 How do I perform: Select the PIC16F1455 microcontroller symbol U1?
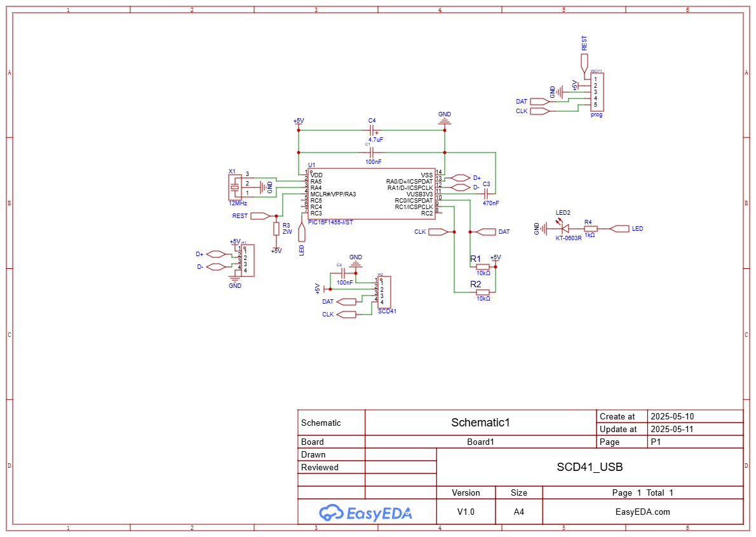[x=372, y=193]
